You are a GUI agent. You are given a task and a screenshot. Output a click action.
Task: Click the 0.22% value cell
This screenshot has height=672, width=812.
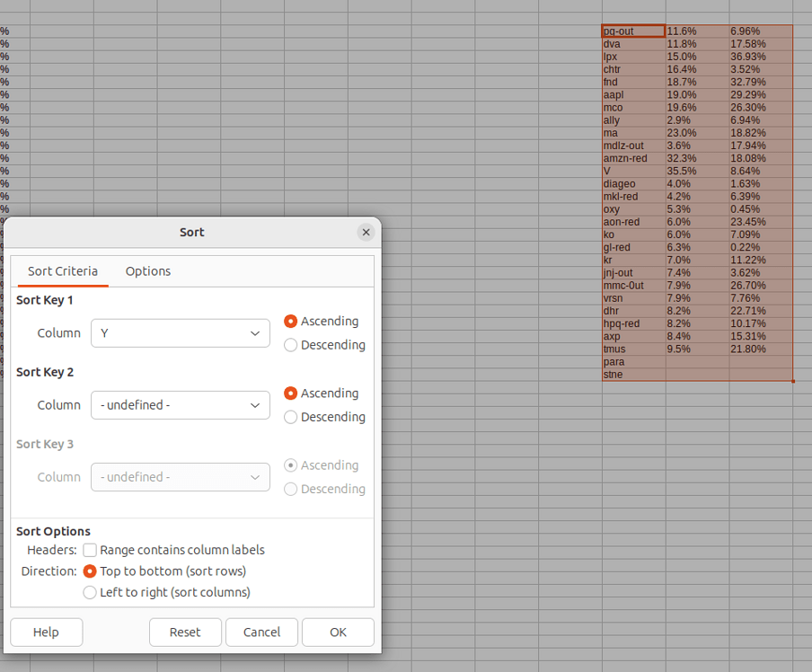(761, 247)
